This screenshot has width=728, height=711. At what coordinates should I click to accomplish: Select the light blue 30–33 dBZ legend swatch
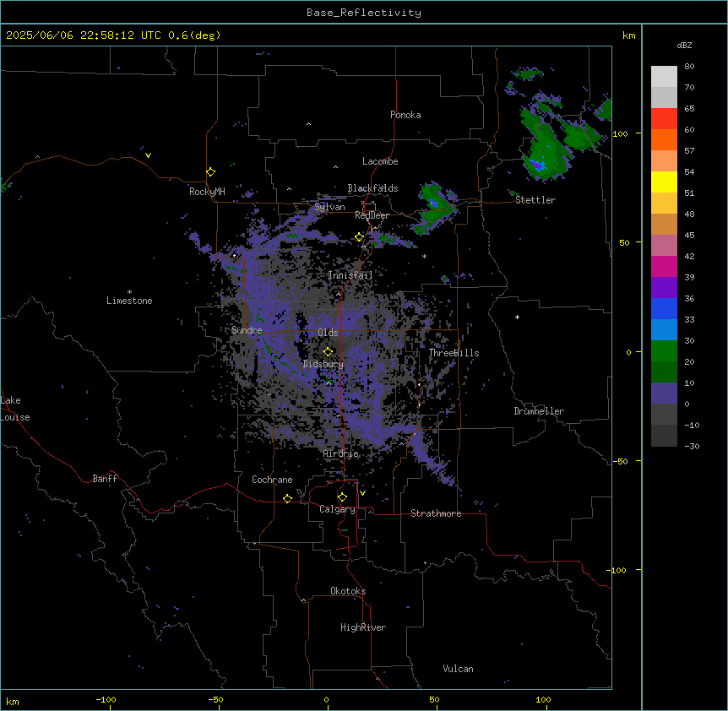pos(664,329)
